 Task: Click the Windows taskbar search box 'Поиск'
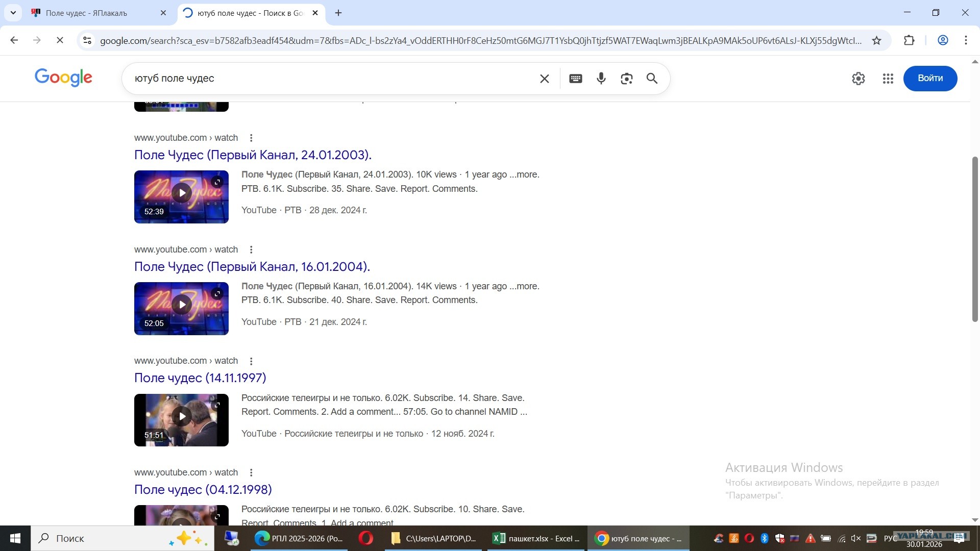pyautogui.click(x=122, y=538)
